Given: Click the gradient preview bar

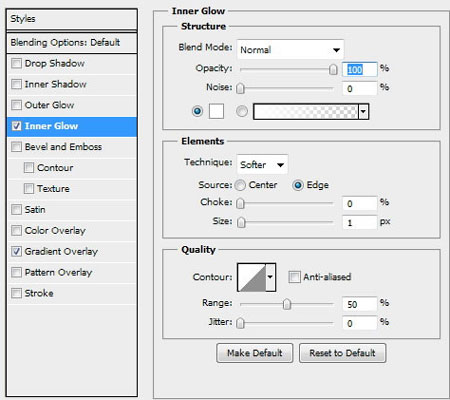Looking at the screenshot, I should coord(306,112).
